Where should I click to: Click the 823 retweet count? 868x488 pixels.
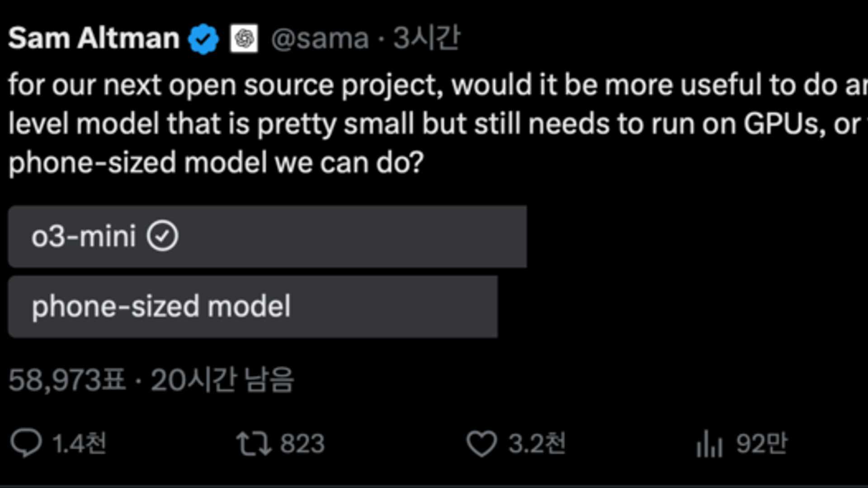click(302, 443)
